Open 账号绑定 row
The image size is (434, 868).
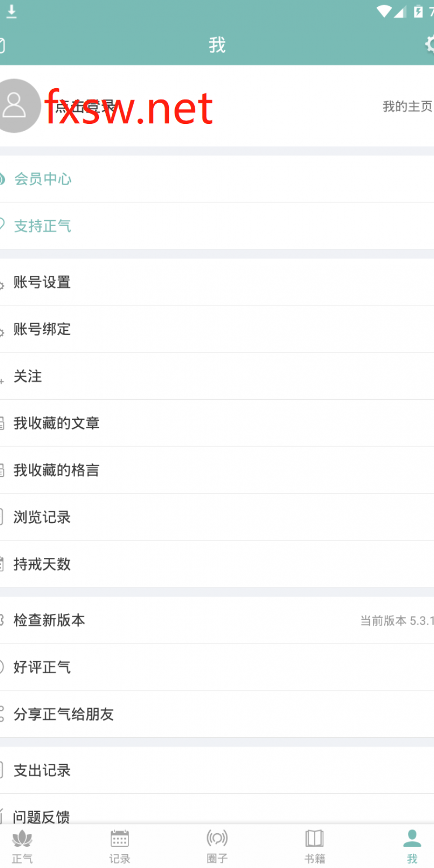pyautogui.click(x=217, y=329)
